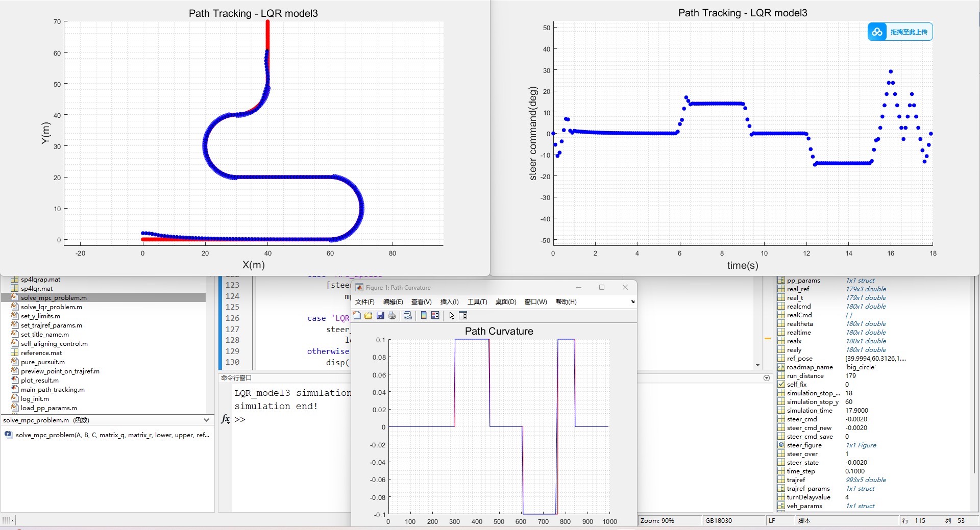This screenshot has height=530, width=980.
Task: Click the toolbar dock arrow in figure menu bar
Action: coord(632,302)
